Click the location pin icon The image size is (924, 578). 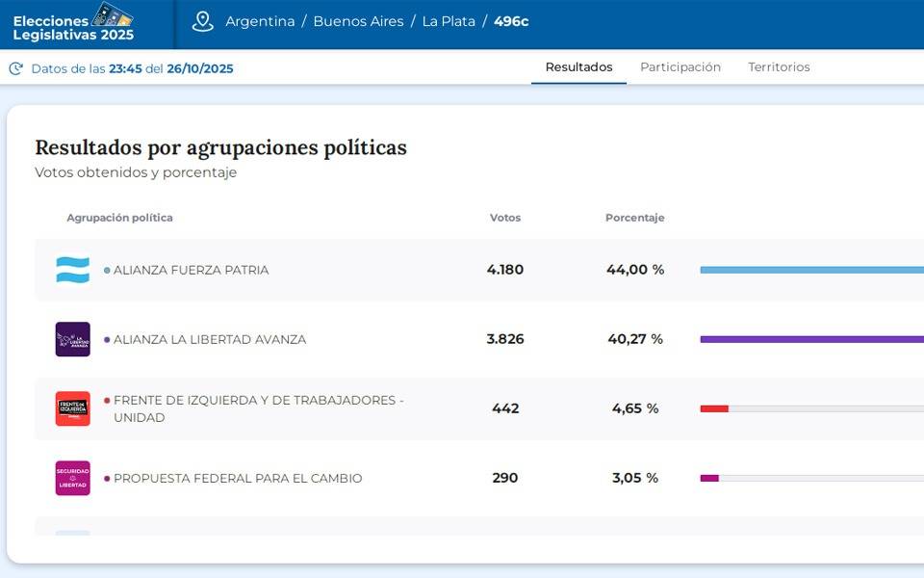pyautogui.click(x=202, y=21)
